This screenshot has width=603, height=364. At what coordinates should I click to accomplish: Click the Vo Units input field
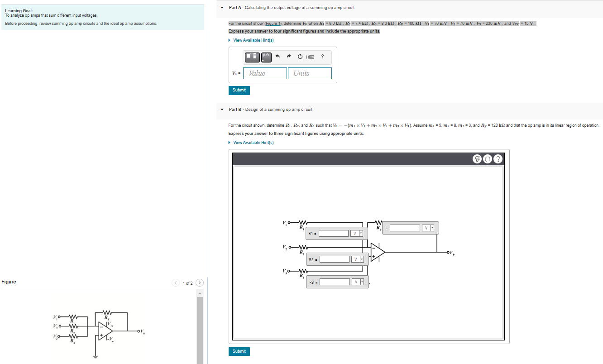pyautogui.click(x=310, y=73)
